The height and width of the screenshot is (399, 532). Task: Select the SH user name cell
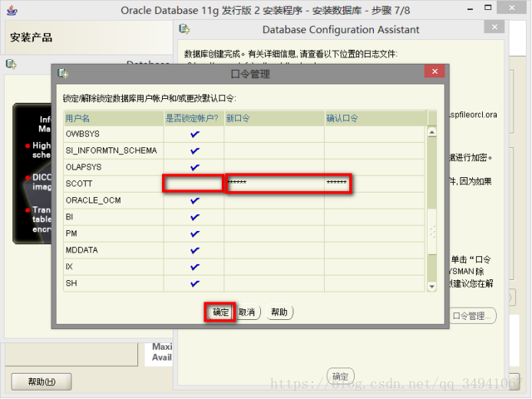tap(114, 284)
